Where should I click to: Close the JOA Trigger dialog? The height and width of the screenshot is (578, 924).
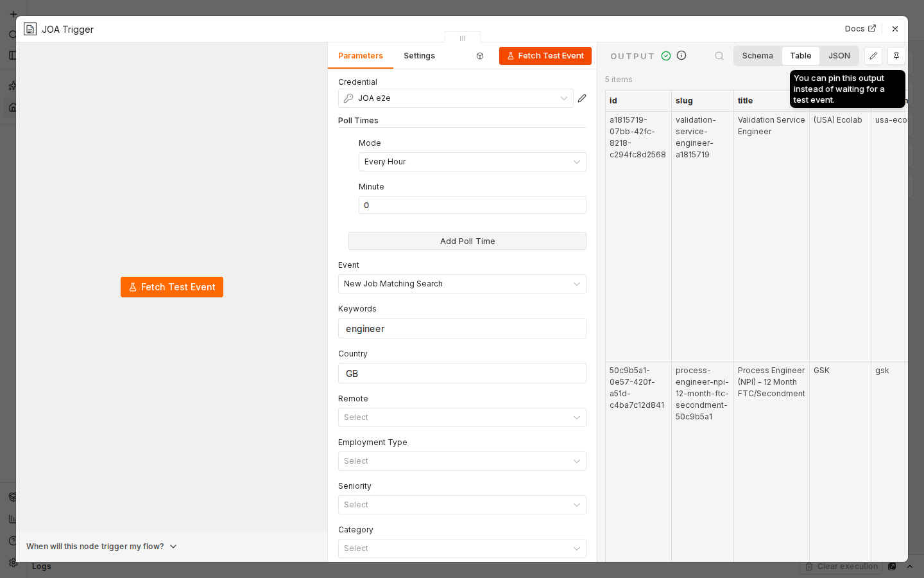point(895,29)
